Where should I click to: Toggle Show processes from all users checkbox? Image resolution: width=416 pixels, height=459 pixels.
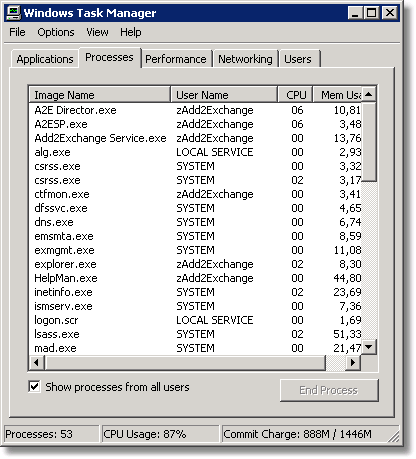34,387
